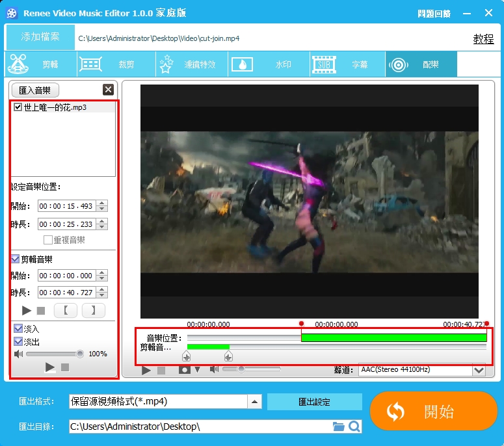Increase the music position start time
Viewport: 504px width, 446px height.
[102, 203]
